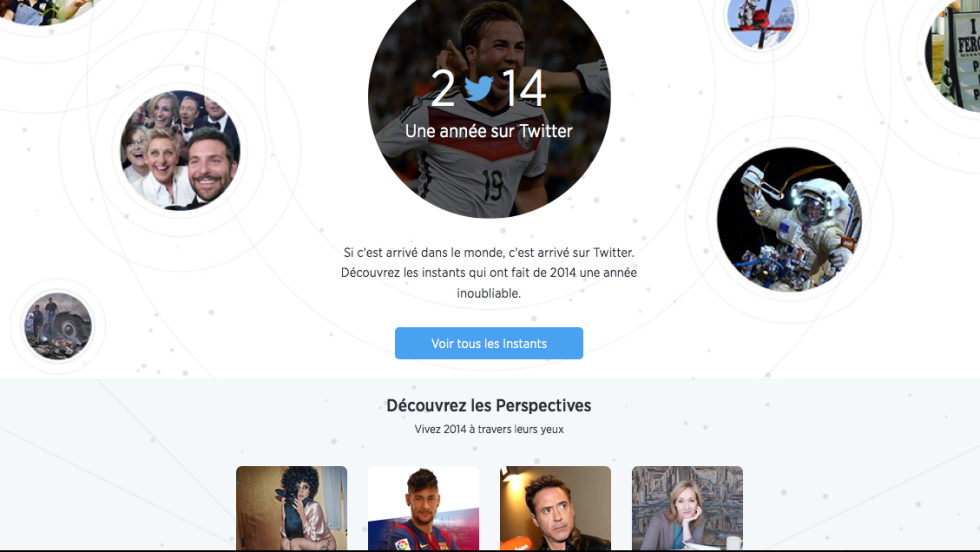Open perspective card of man in leather jacket

point(555,508)
